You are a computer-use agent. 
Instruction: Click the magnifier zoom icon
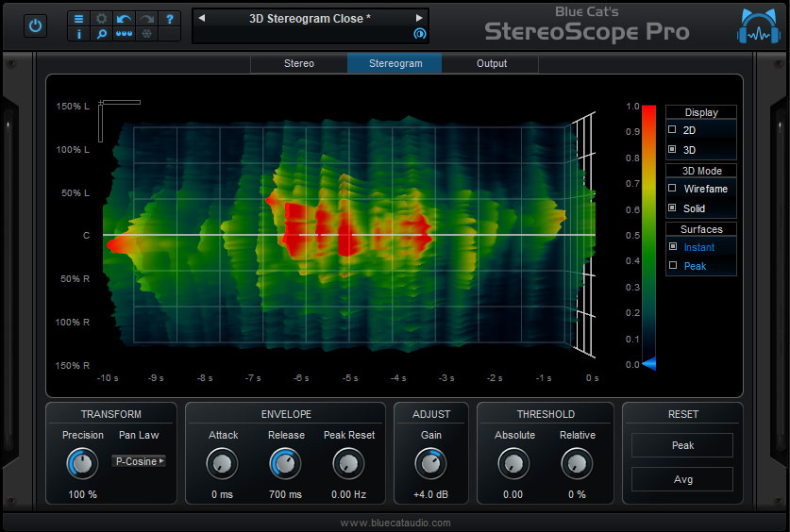(101, 34)
